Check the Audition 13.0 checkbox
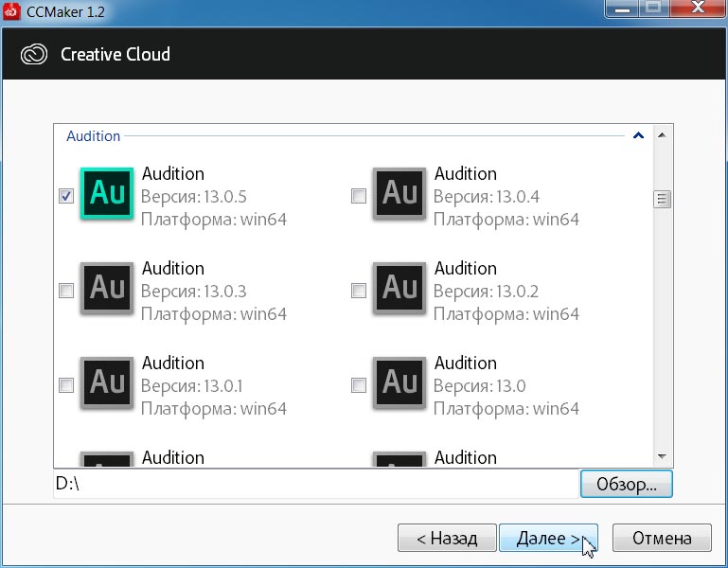The image size is (728, 568). [359, 385]
